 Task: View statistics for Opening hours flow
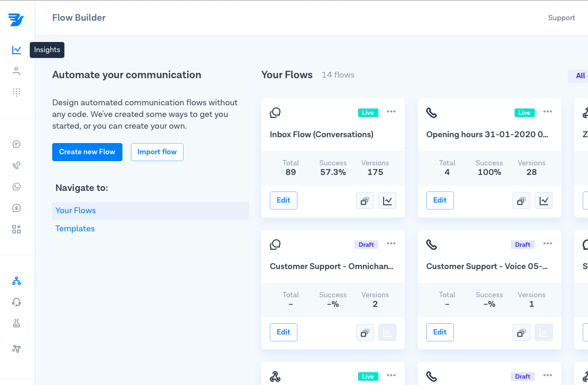(543, 200)
